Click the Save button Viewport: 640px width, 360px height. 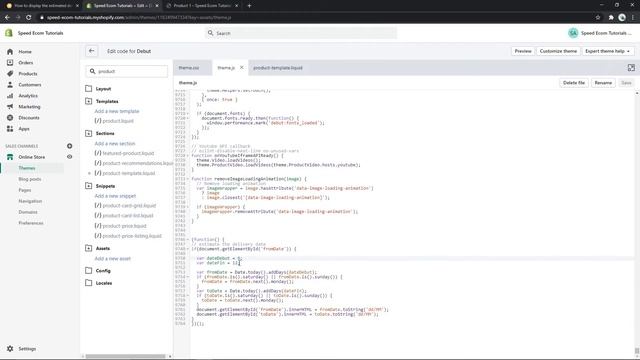coord(626,83)
